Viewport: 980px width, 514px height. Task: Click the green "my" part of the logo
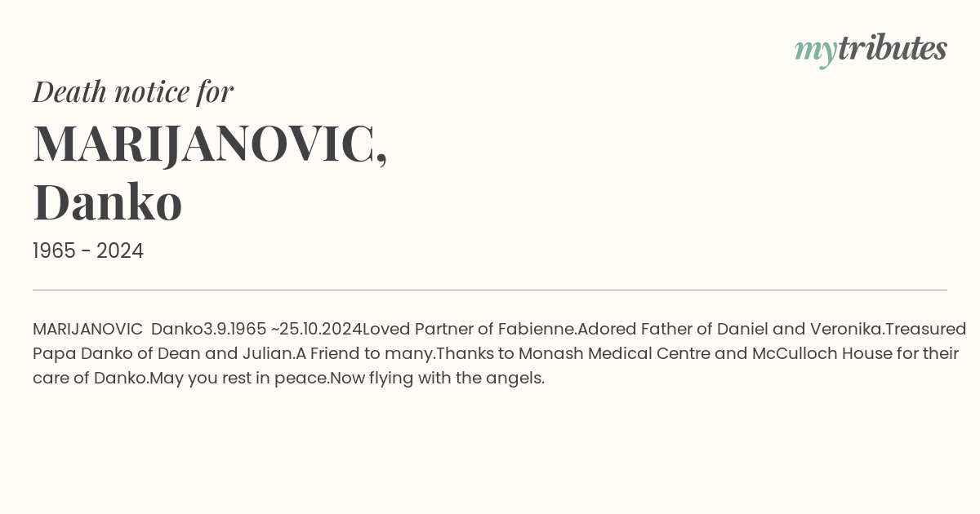coord(815,52)
